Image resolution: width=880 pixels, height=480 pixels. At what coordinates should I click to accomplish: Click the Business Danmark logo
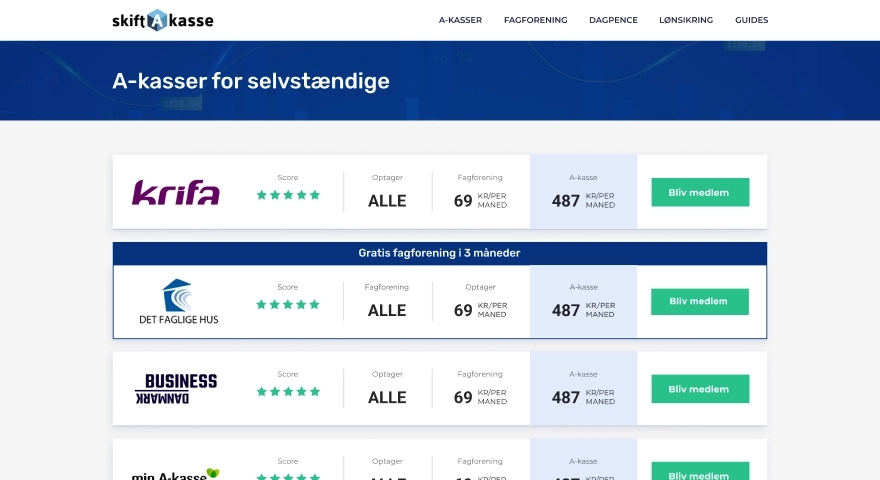click(176, 389)
